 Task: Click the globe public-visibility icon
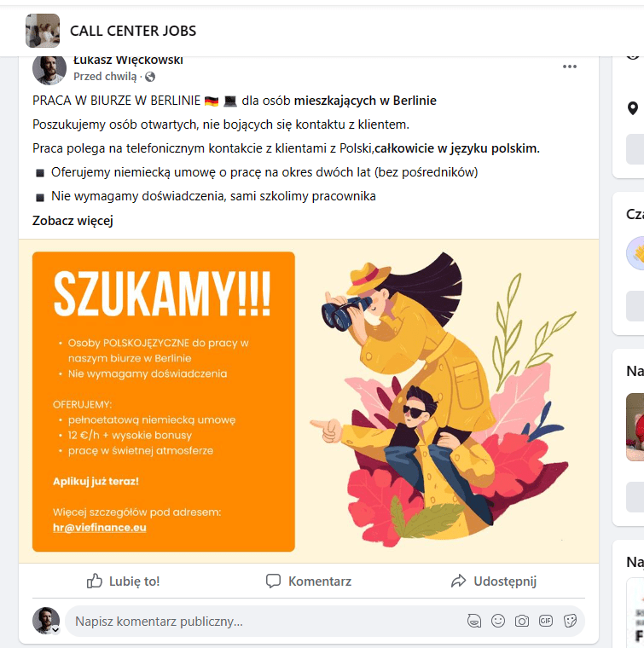pos(150,77)
